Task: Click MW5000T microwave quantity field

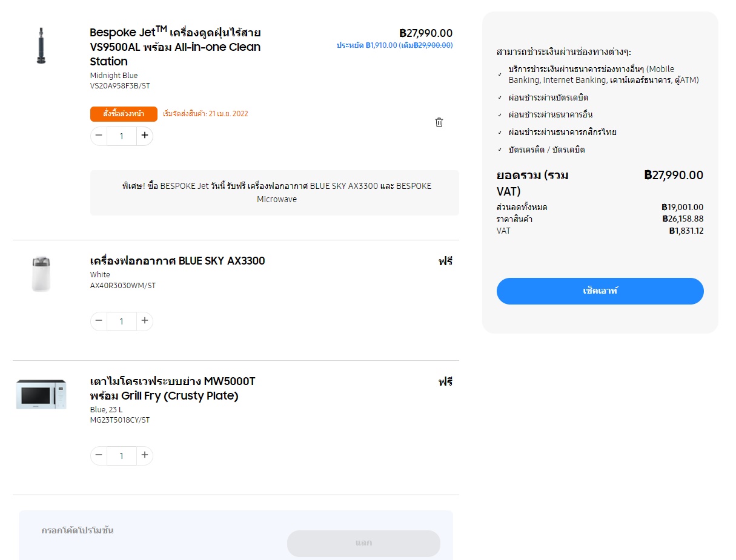Action: point(122,456)
